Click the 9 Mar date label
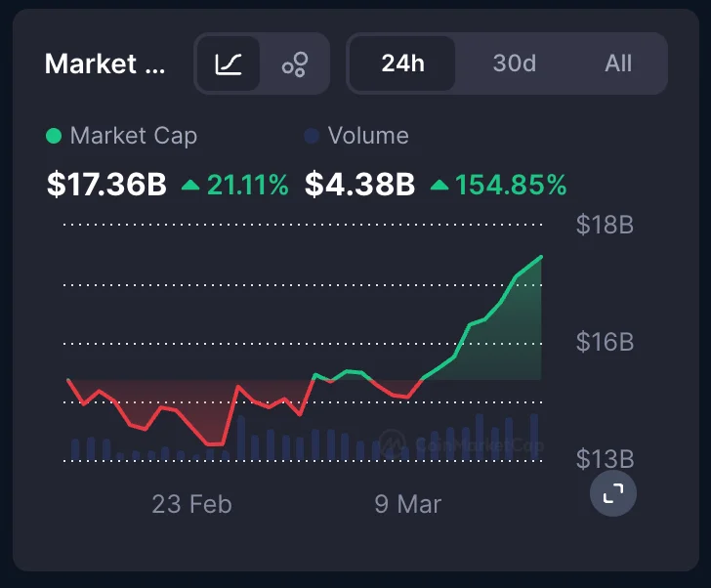 pos(407,504)
